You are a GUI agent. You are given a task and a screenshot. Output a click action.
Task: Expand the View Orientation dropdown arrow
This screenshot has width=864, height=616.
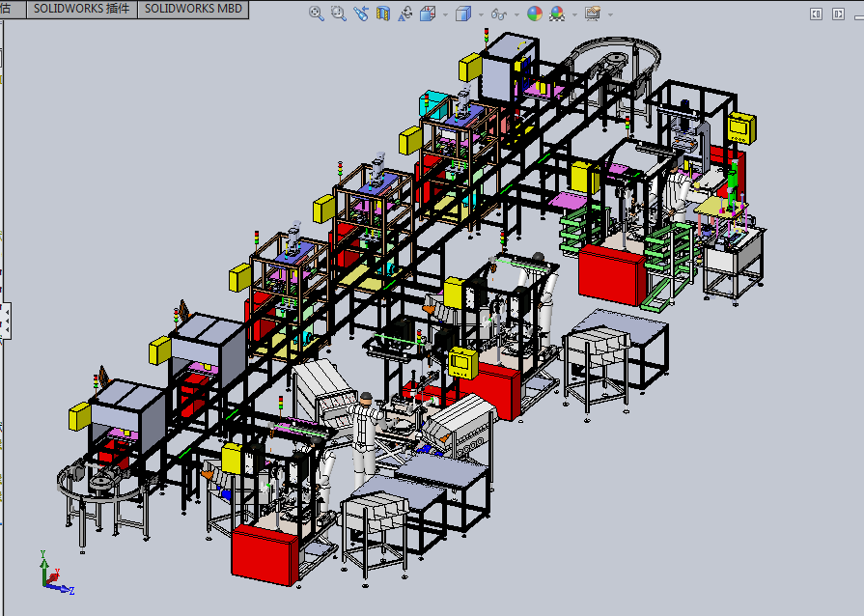(x=445, y=14)
